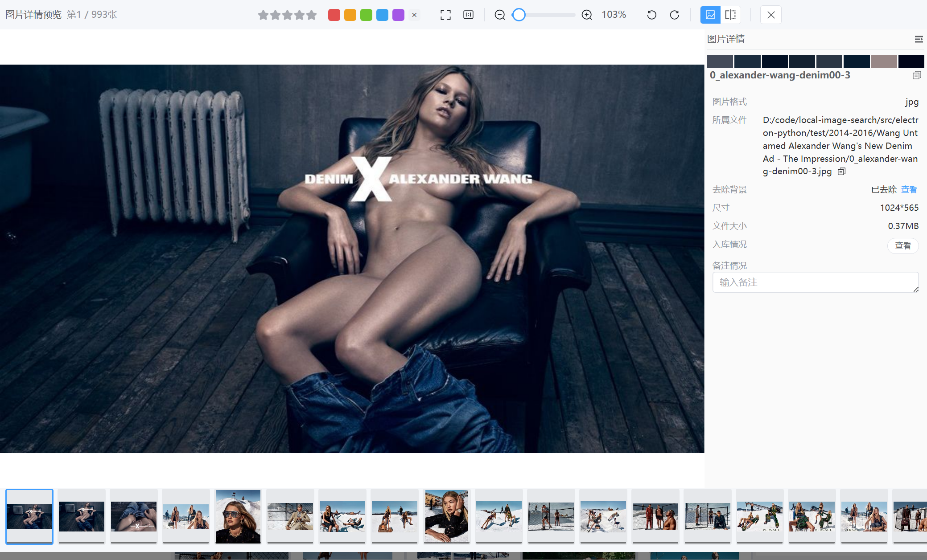The width and height of the screenshot is (927, 560).
Task: Switch to split compare view mode
Action: pos(730,15)
